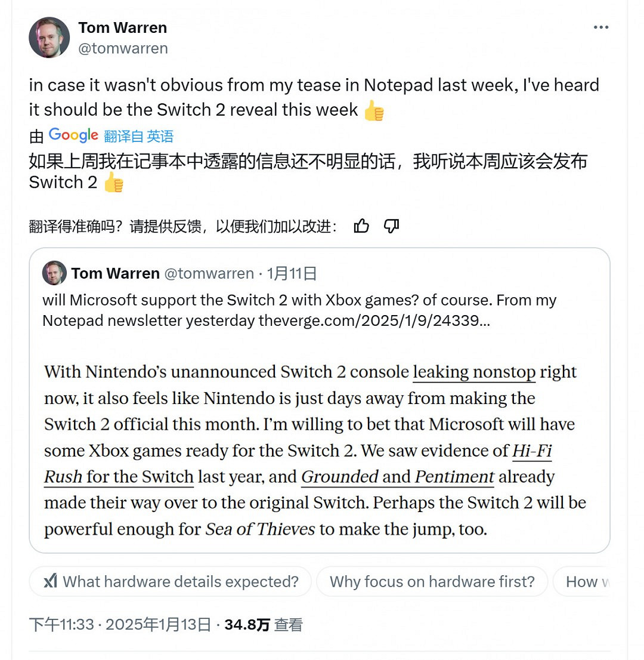Give thumbs up feedback on the translation
The image size is (644, 660).
(x=362, y=226)
